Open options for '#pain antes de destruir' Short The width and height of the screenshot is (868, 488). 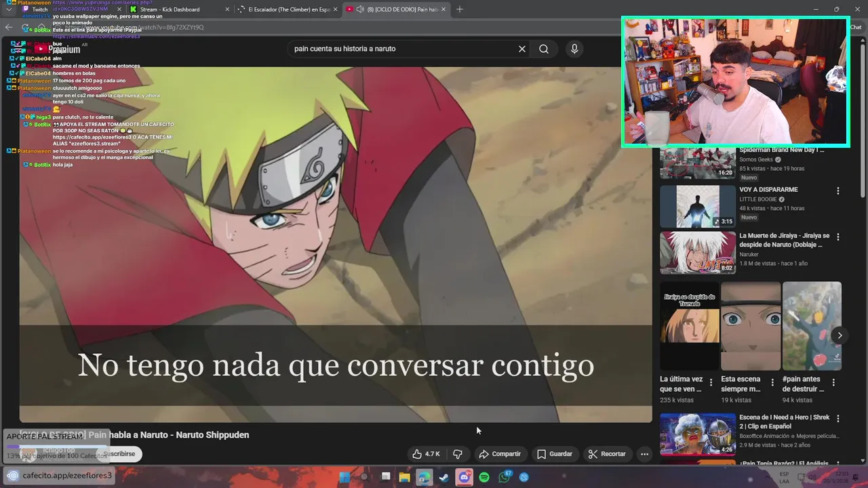click(x=833, y=383)
